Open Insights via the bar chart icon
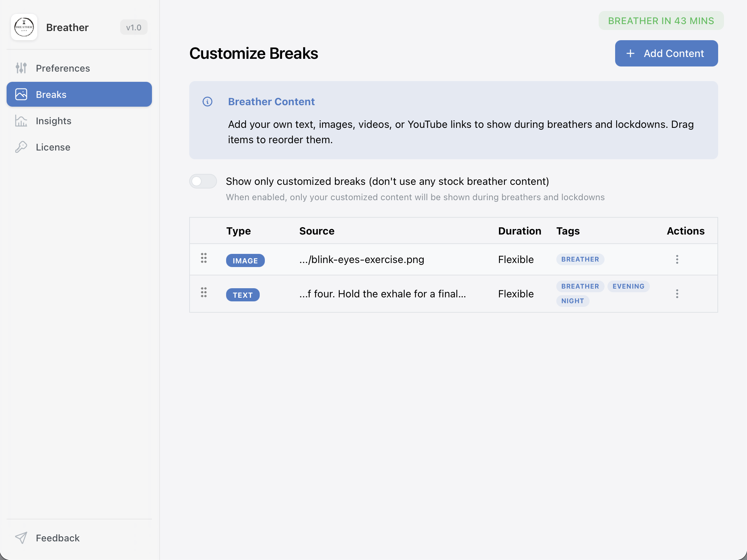Screen dimensions: 747x560 click(x=21, y=121)
